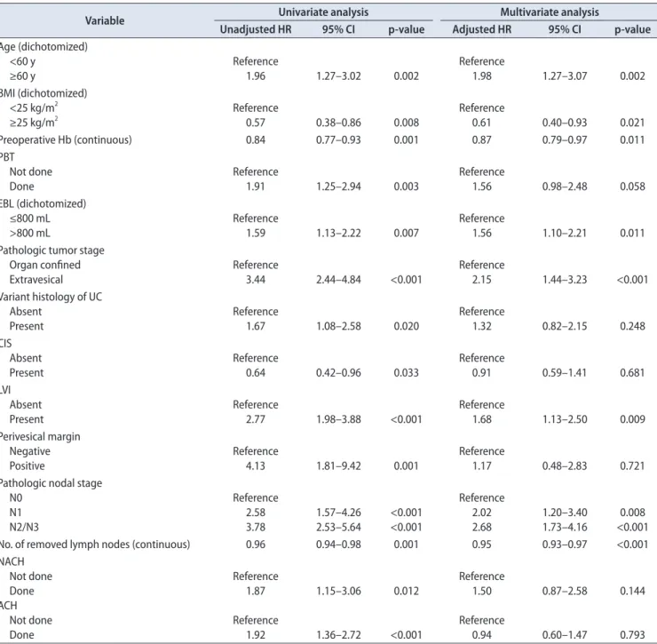
Task: Click the Adjusted HR column header
Action: [x=482, y=29]
